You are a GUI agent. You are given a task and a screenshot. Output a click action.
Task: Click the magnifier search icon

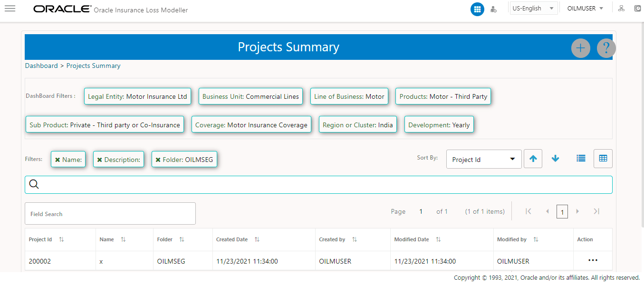click(34, 185)
